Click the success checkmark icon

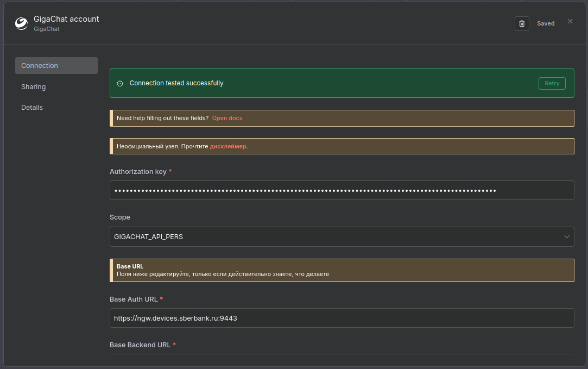point(120,83)
